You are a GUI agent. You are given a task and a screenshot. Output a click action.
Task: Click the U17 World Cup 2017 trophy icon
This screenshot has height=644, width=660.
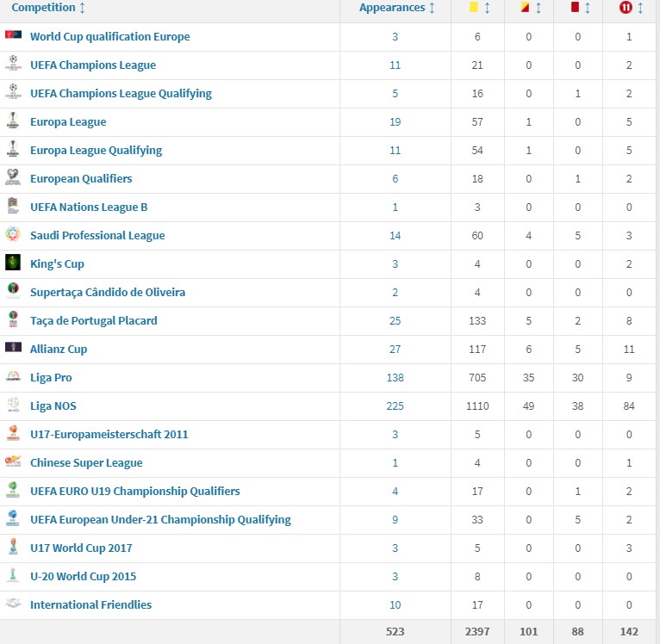pos(13,547)
